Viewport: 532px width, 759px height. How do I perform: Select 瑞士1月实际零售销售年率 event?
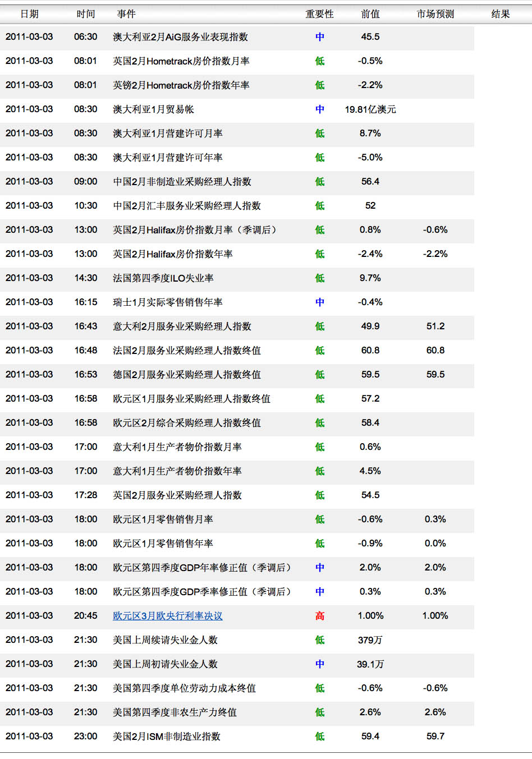point(168,302)
